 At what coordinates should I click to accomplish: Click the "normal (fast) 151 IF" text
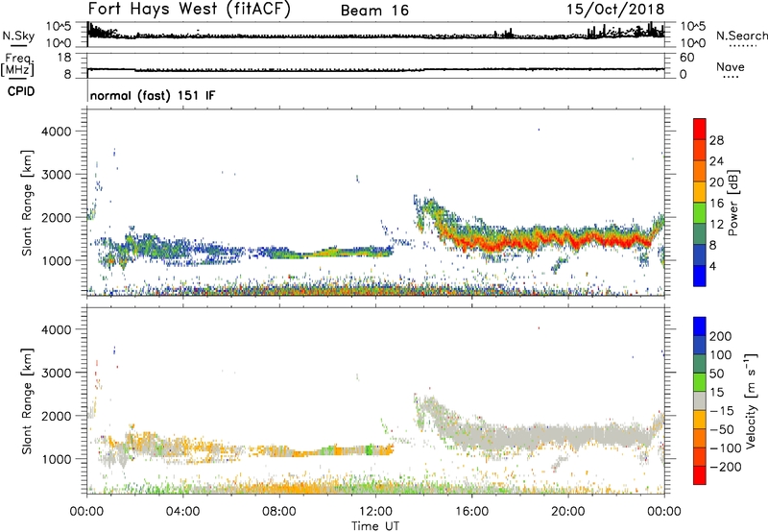[x=153, y=95]
